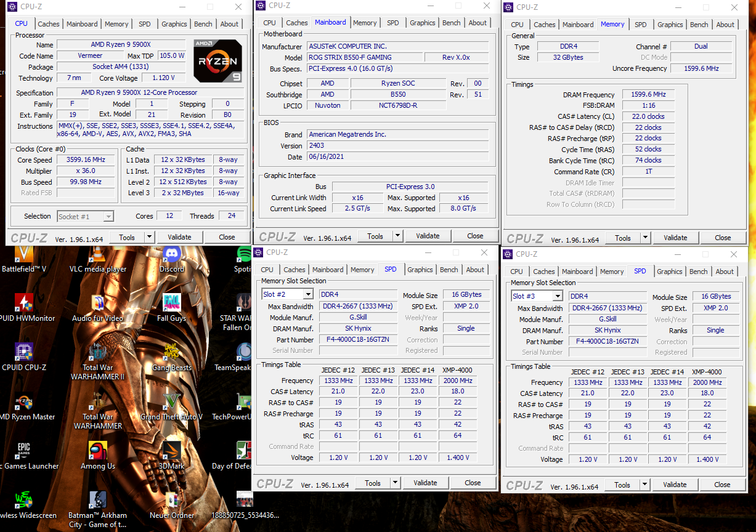The image size is (756, 532).
Task: Open the Neuer Ordner folder icon
Action: [x=172, y=500]
